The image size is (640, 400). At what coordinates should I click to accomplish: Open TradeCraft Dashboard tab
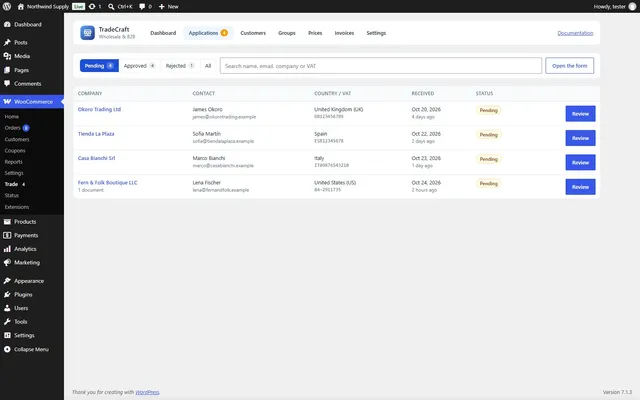[163, 33]
